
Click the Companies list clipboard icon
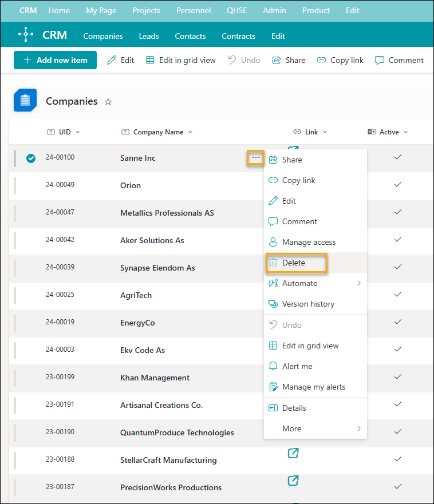pos(25,100)
